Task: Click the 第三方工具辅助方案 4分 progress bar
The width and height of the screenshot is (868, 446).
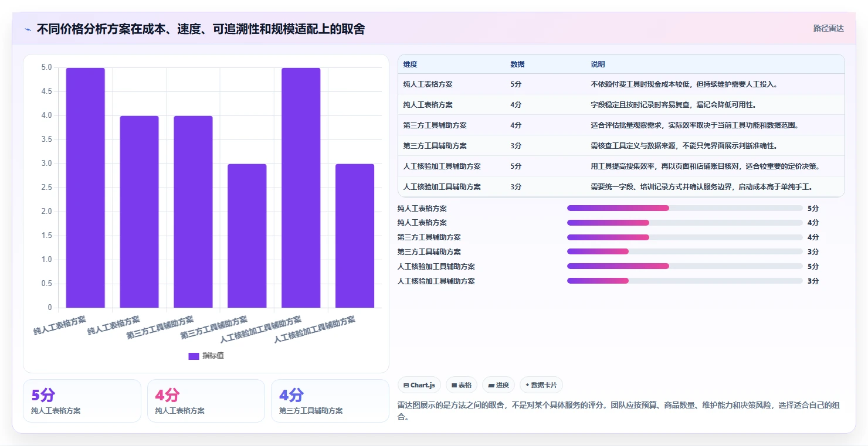Action: [x=684, y=237]
